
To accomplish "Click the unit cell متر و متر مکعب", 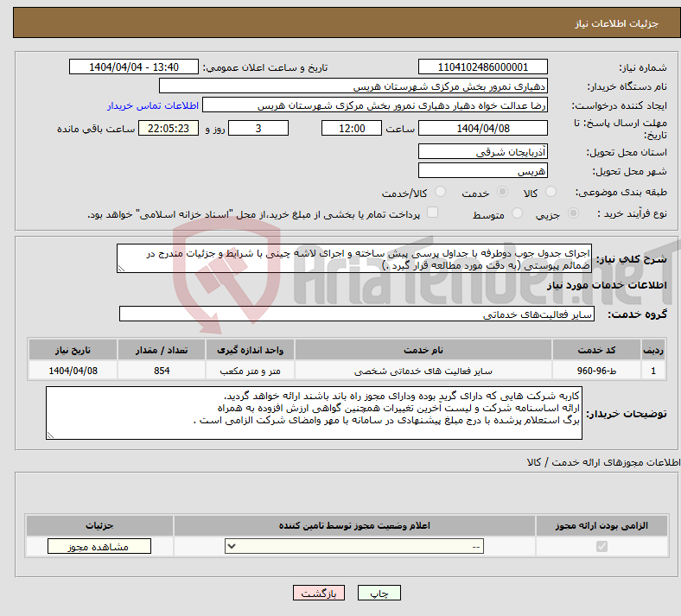I will pyautogui.click(x=250, y=371).
